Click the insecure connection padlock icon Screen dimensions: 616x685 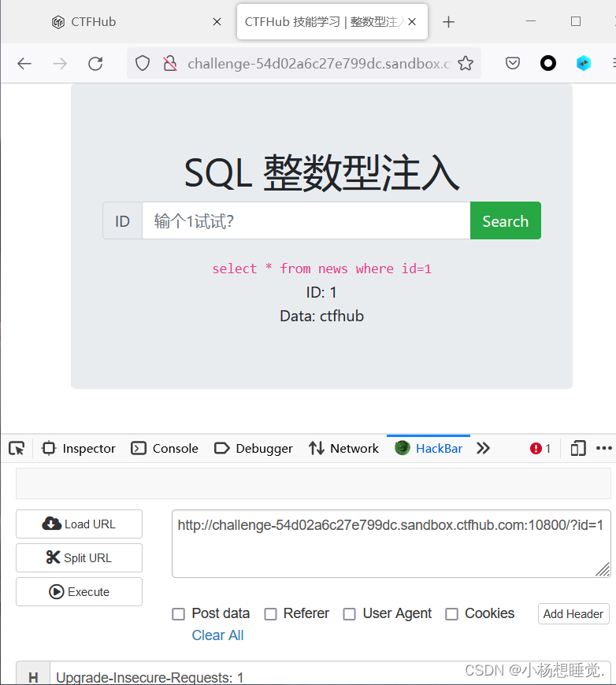click(170, 64)
